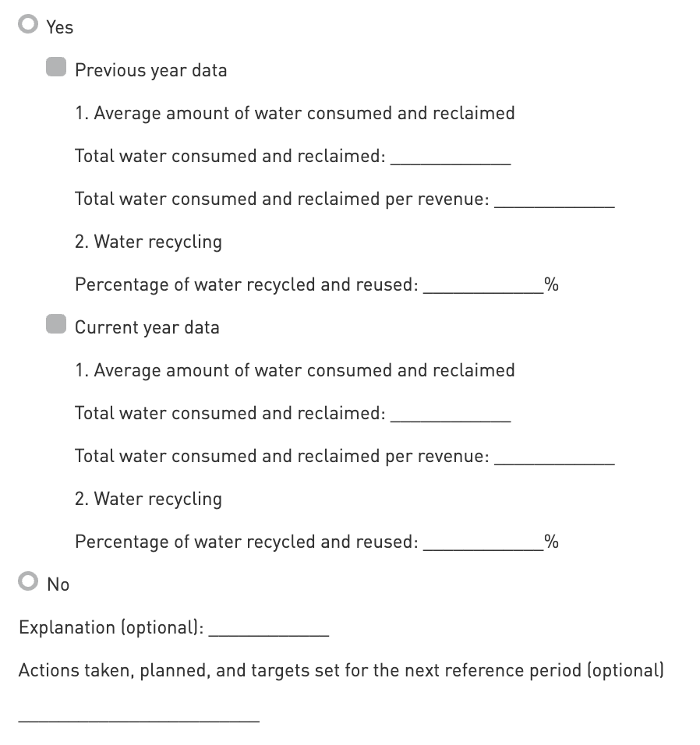Click previous year 'Average amount of water' heading
This screenshot has height=745, width=700.
[x=295, y=113]
